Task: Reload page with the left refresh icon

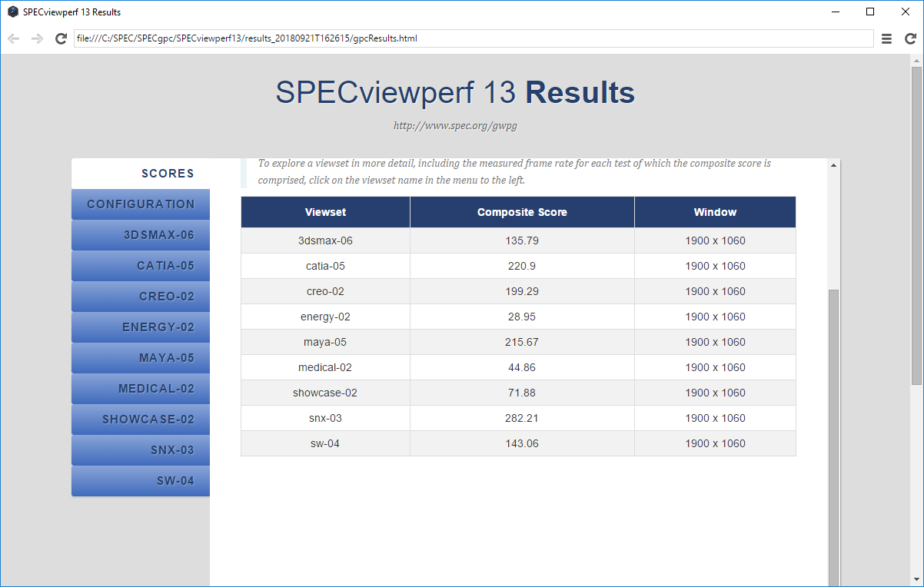Action: click(x=61, y=38)
